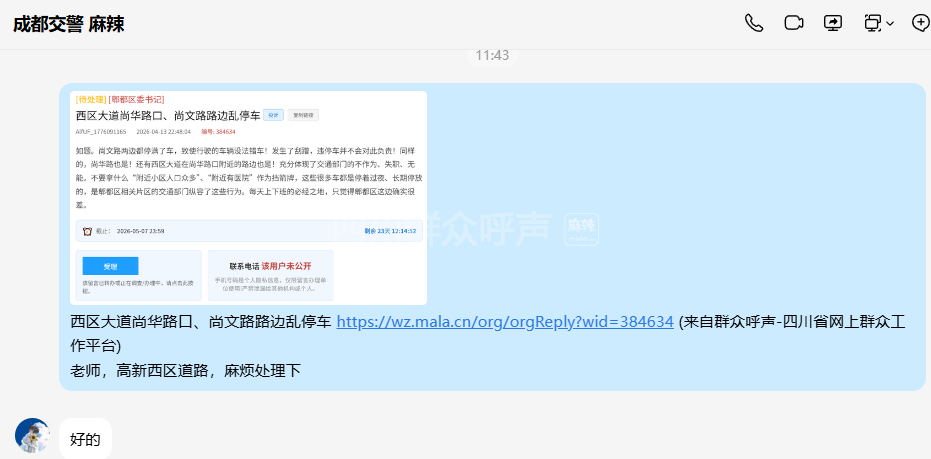Click the 复制链接 button in the screenshot
This screenshot has height=459, width=931.
[x=304, y=115]
